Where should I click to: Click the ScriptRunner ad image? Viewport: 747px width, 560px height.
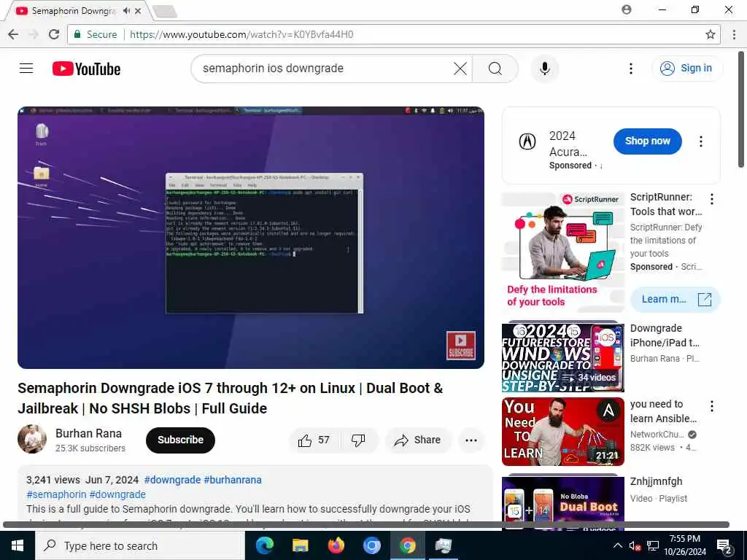562,252
